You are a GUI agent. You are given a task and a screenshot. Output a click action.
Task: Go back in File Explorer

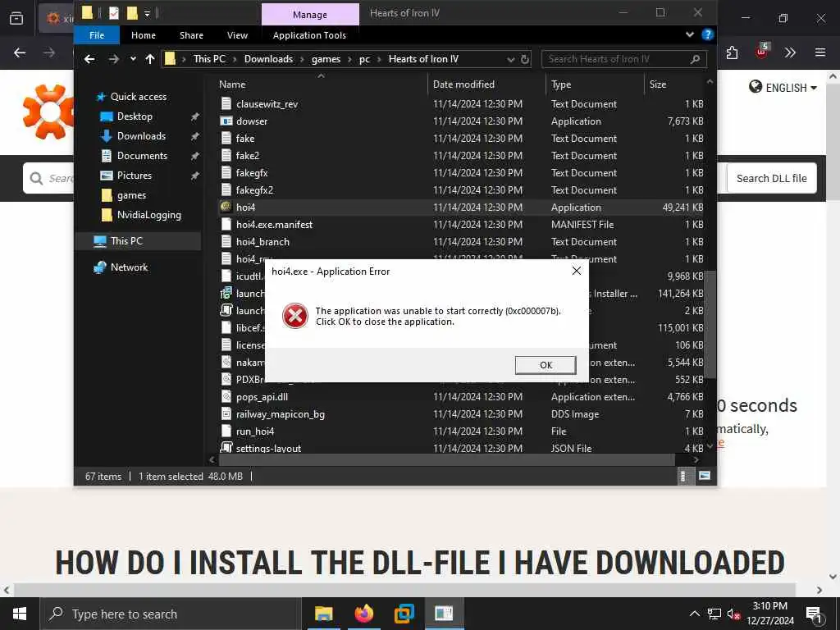(x=89, y=59)
